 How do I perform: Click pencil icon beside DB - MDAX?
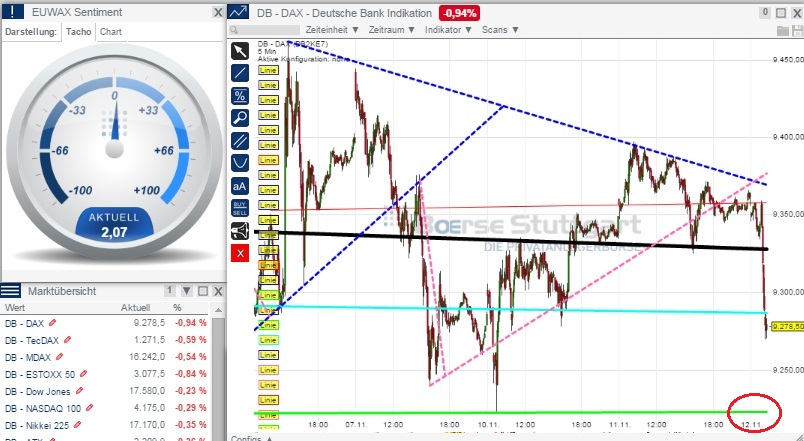click(59, 357)
